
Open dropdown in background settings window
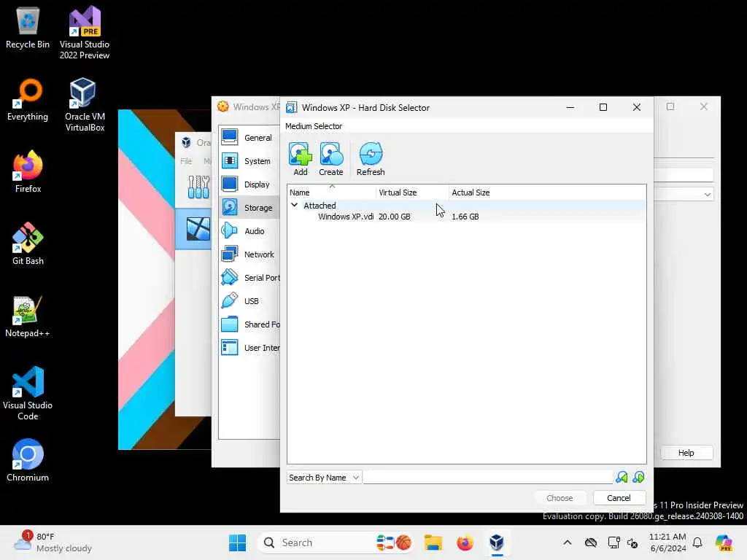pos(708,194)
